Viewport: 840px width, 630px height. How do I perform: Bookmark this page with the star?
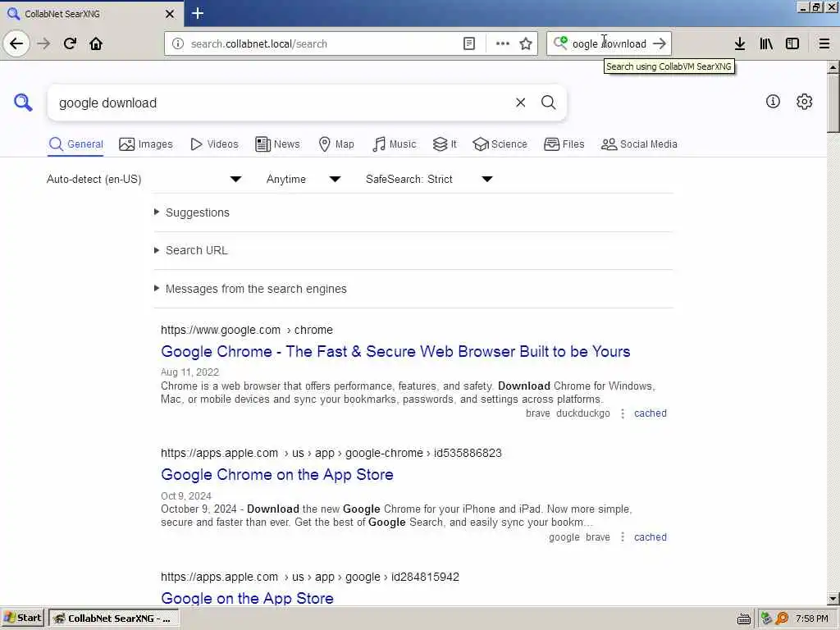click(526, 44)
